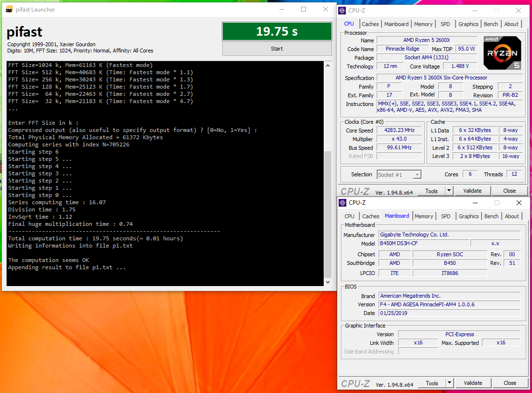
Task: Click the Pinnacle Ridge code name value
Action: [403, 49]
